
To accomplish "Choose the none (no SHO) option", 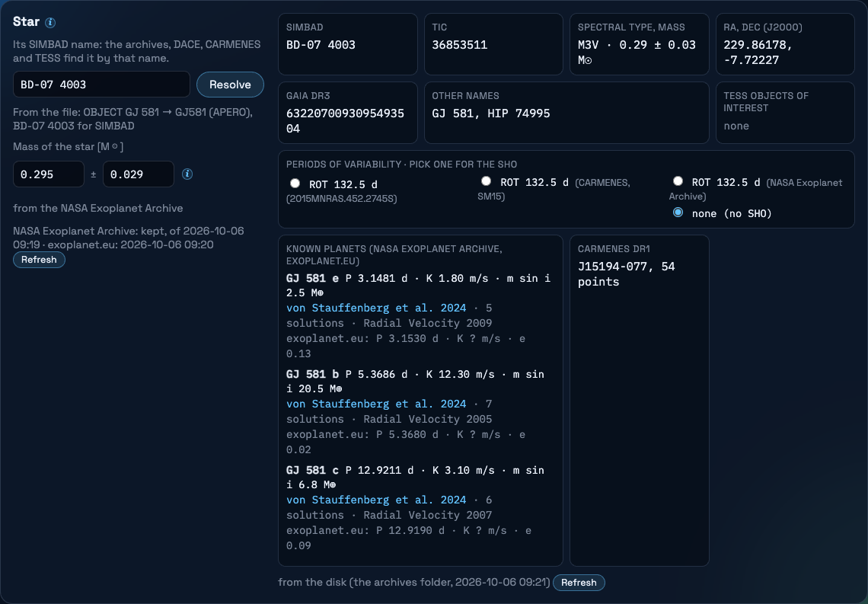I will click(678, 213).
